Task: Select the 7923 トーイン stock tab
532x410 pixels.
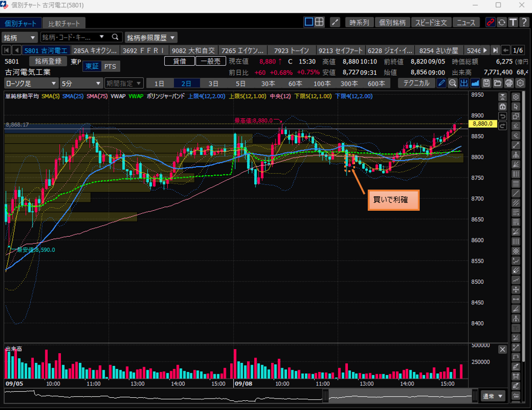Action: pyautogui.click(x=291, y=50)
